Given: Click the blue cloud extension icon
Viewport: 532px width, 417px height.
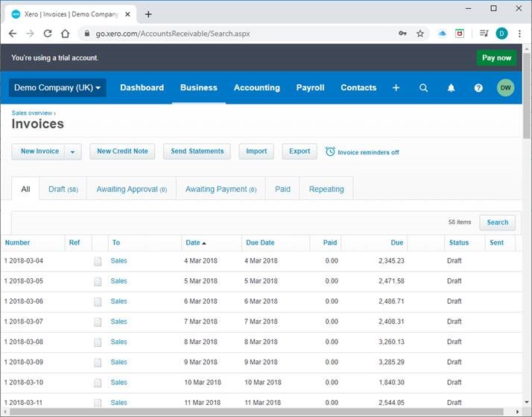Looking at the screenshot, I should [x=442, y=34].
